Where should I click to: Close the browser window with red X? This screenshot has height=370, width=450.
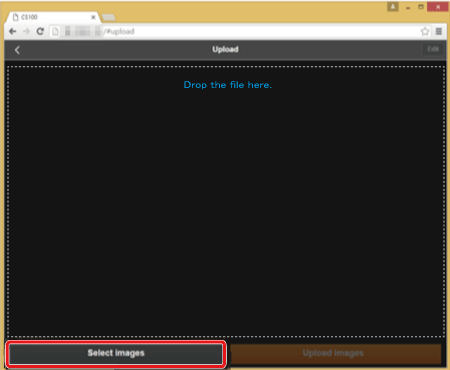(x=438, y=7)
